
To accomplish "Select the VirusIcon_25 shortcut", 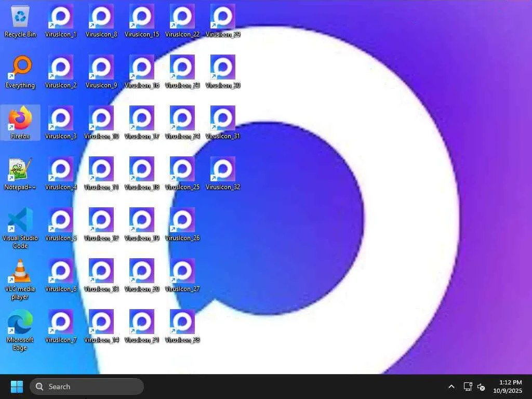I will 182,174.
